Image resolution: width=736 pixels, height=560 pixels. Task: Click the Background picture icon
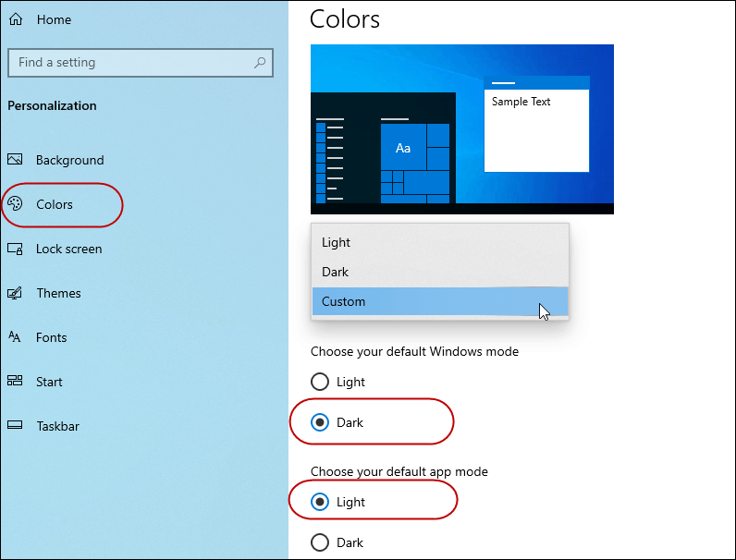15,160
